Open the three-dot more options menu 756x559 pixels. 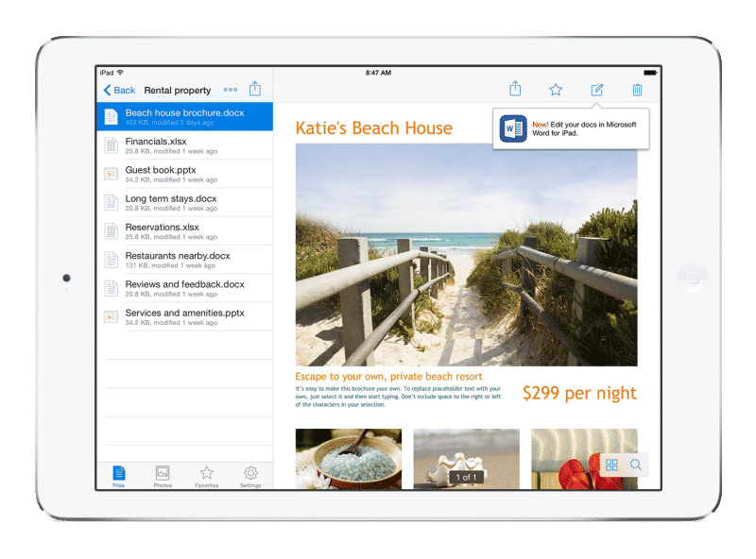pos(231,90)
